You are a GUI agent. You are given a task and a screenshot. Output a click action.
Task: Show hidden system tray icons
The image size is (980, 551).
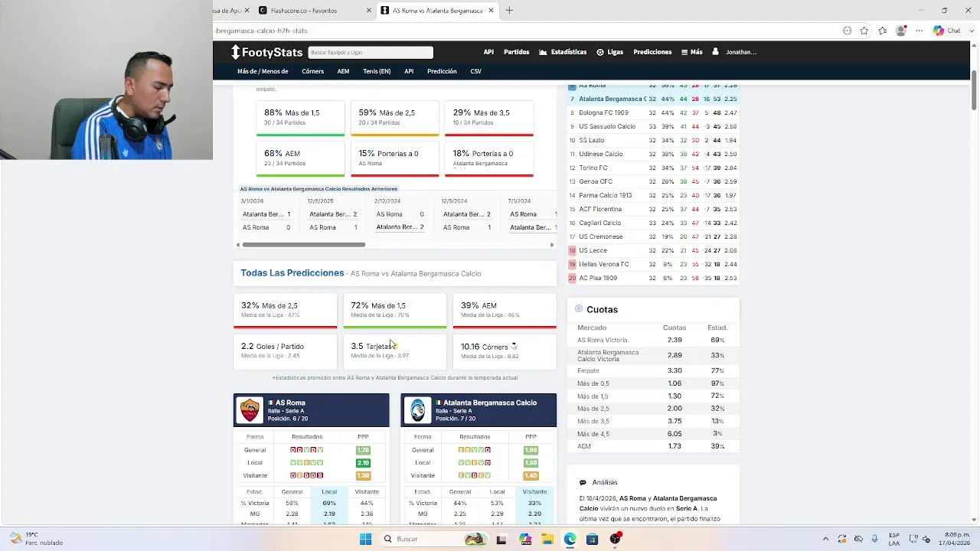[825, 539]
